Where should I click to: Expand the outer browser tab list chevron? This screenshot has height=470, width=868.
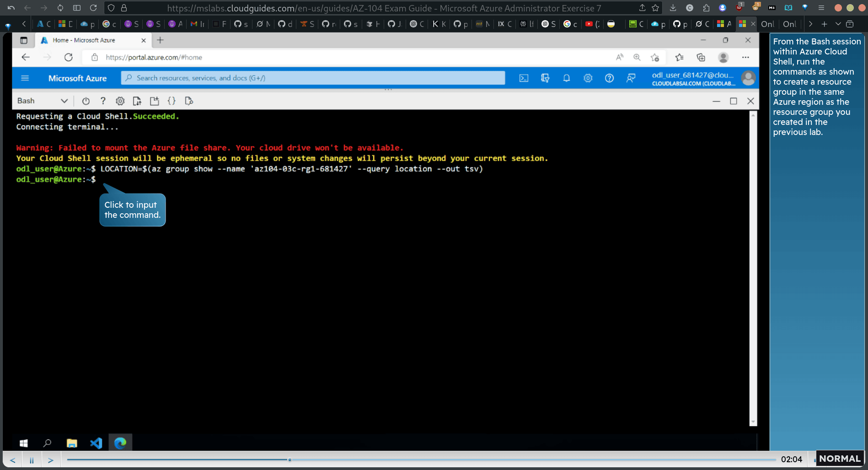pyautogui.click(x=838, y=24)
